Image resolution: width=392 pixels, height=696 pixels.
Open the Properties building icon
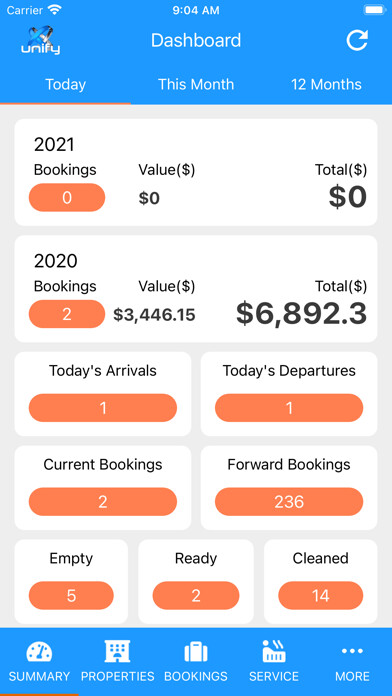[117, 652]
